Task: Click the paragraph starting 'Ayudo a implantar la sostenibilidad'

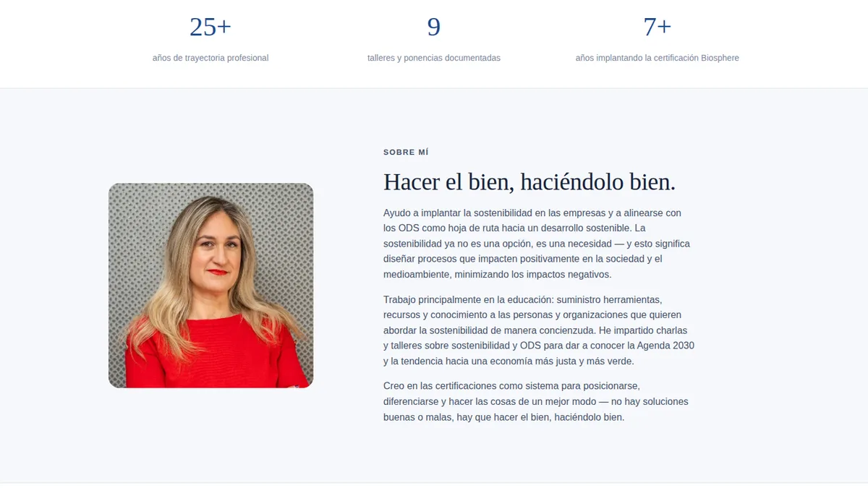Action: [539, 244]
